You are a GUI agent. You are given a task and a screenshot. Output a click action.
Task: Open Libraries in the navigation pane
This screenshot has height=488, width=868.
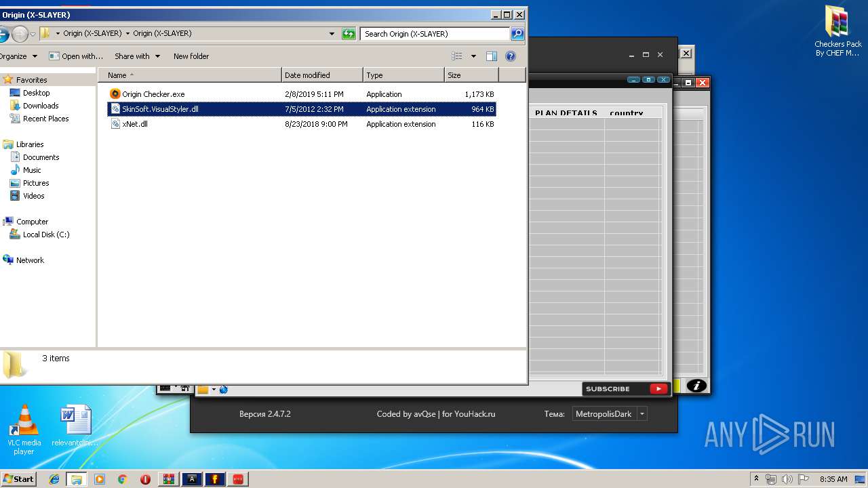pos(30,144)
